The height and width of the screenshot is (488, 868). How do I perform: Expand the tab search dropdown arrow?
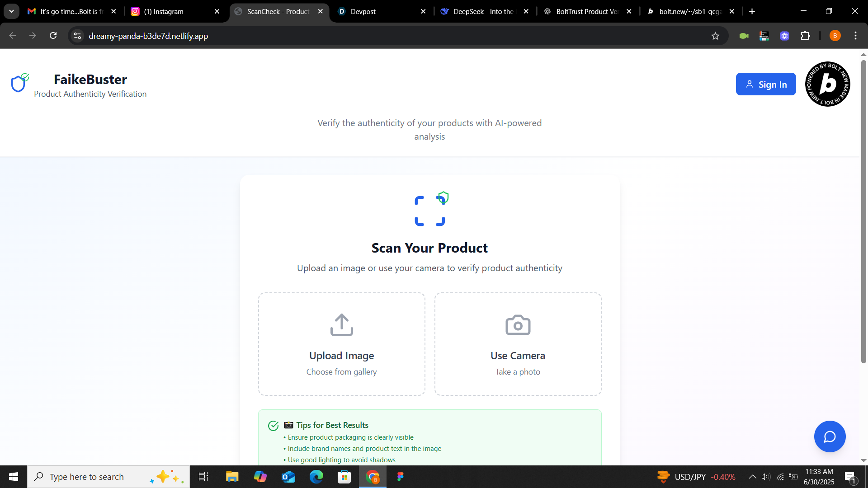[11, 11]
